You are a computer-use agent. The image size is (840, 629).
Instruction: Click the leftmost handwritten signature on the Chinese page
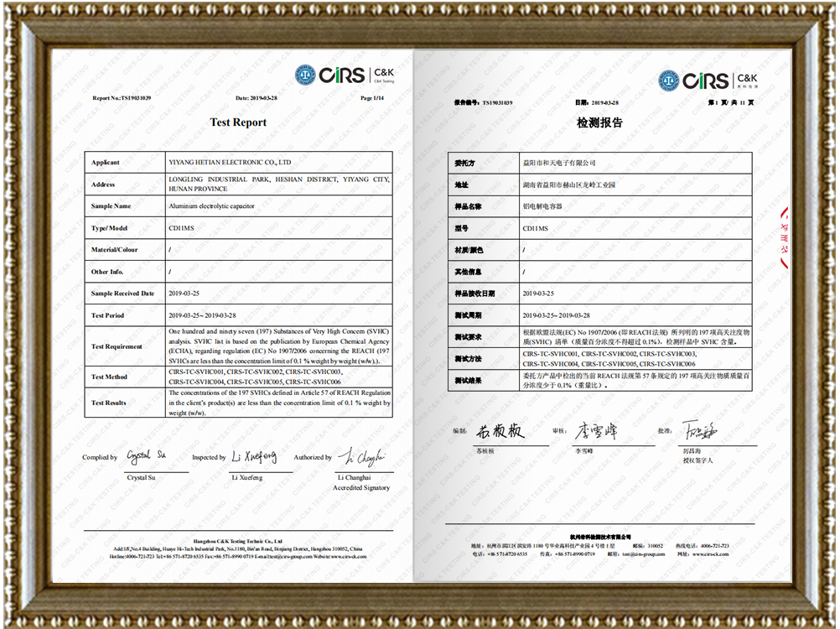[500, 432]
